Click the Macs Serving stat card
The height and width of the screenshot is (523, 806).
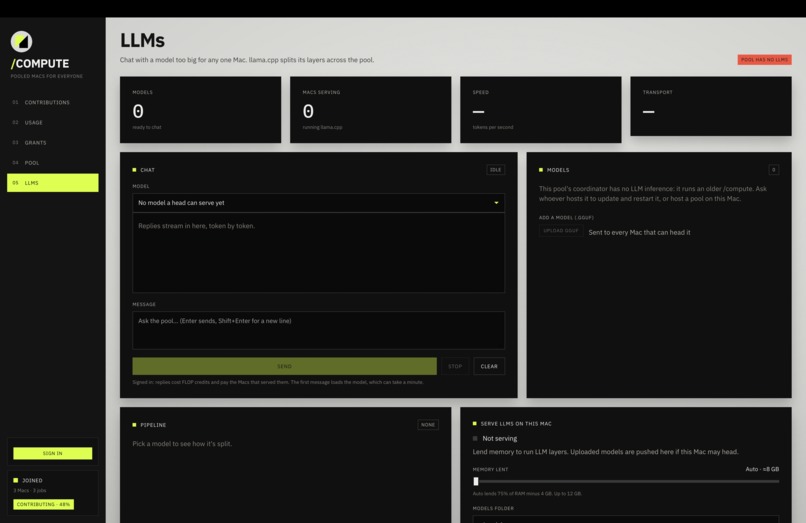point(371,110)
